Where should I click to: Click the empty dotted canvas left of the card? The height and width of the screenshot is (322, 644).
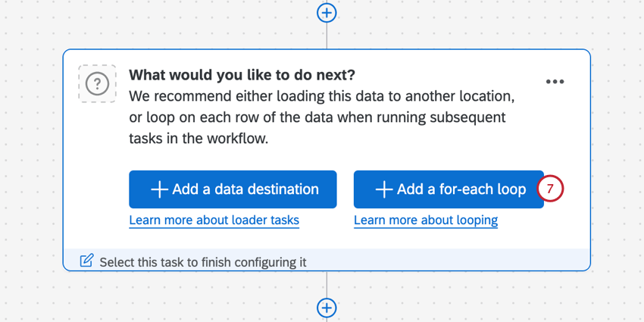click(30, 152)
